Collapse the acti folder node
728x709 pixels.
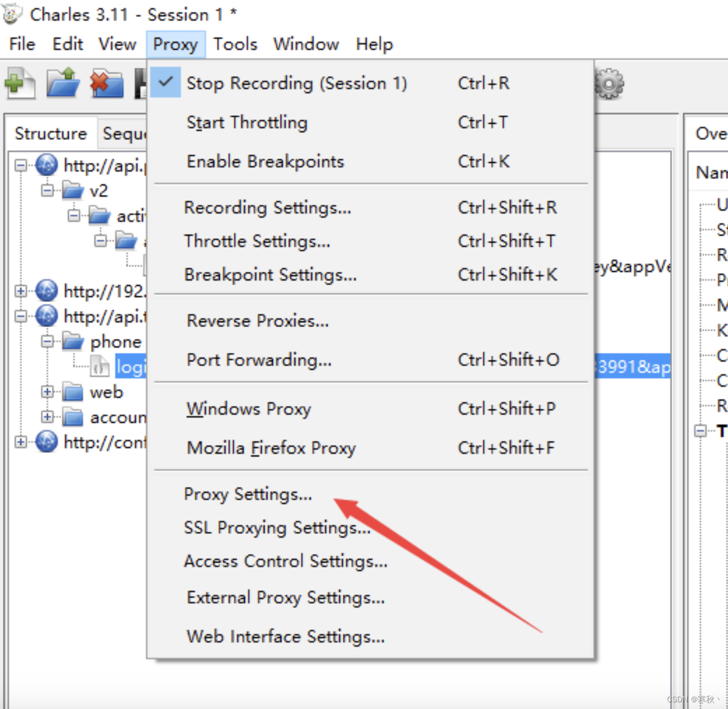pos(74,215)
